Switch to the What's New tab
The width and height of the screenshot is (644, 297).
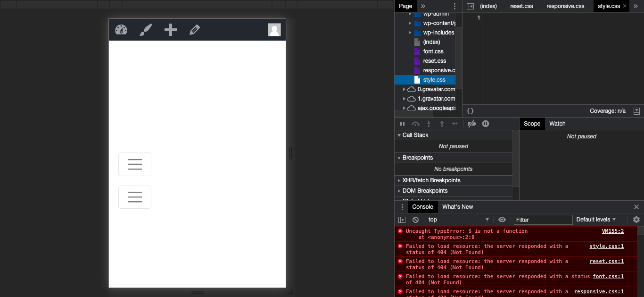[x=457, y=207]
